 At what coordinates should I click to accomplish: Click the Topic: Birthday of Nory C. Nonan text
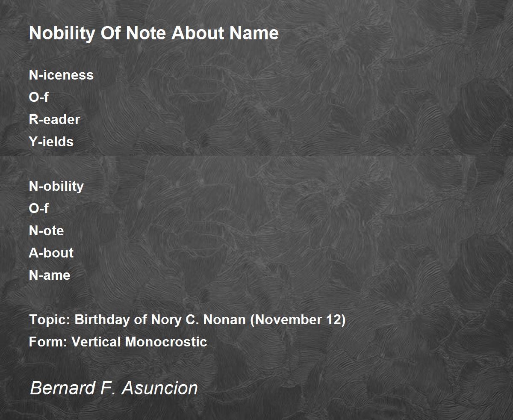tap(138, 320)
